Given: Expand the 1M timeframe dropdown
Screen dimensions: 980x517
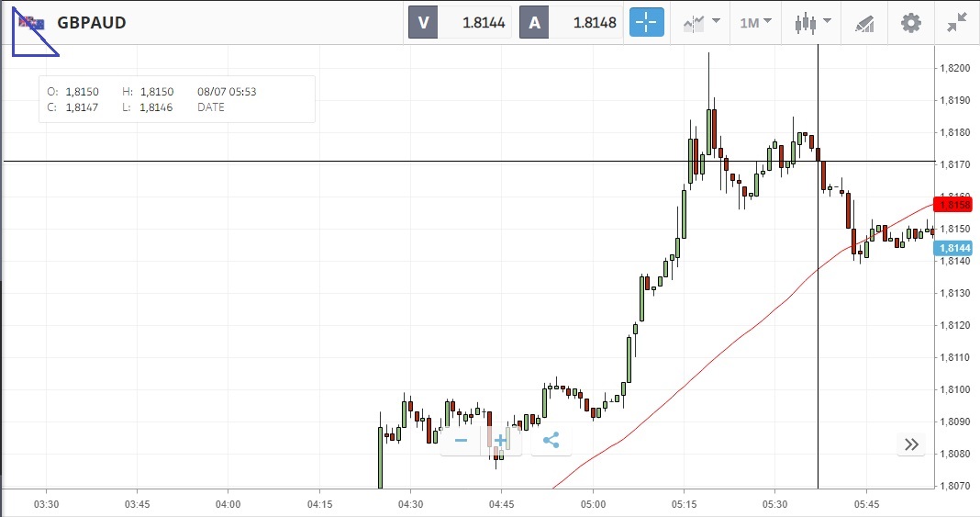Looking at the screenshot, I should pos(756,23).
